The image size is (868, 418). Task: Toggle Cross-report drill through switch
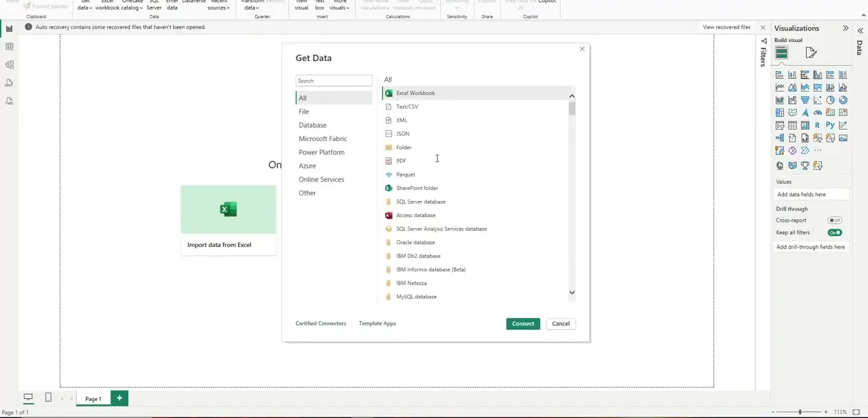point(835,221)
